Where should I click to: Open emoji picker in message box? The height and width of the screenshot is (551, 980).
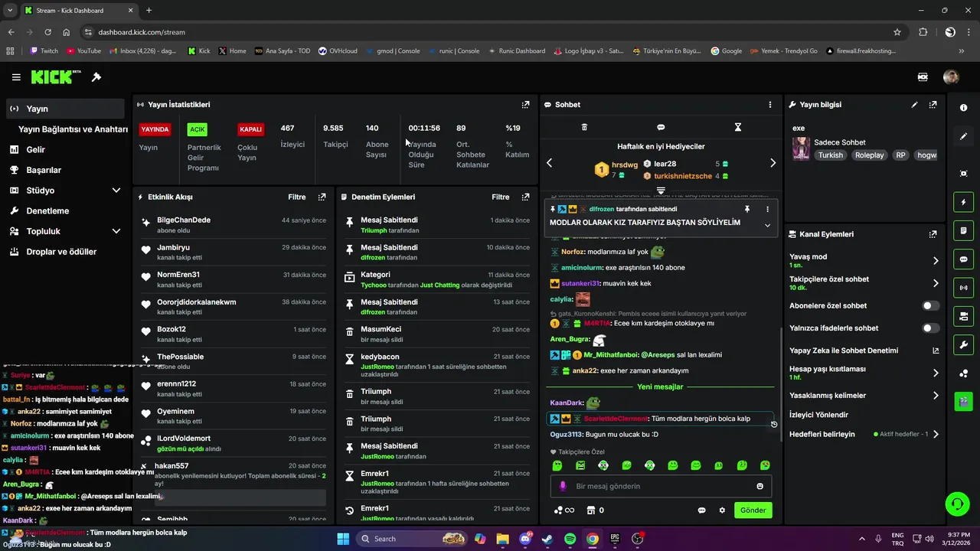click(759, 486)
